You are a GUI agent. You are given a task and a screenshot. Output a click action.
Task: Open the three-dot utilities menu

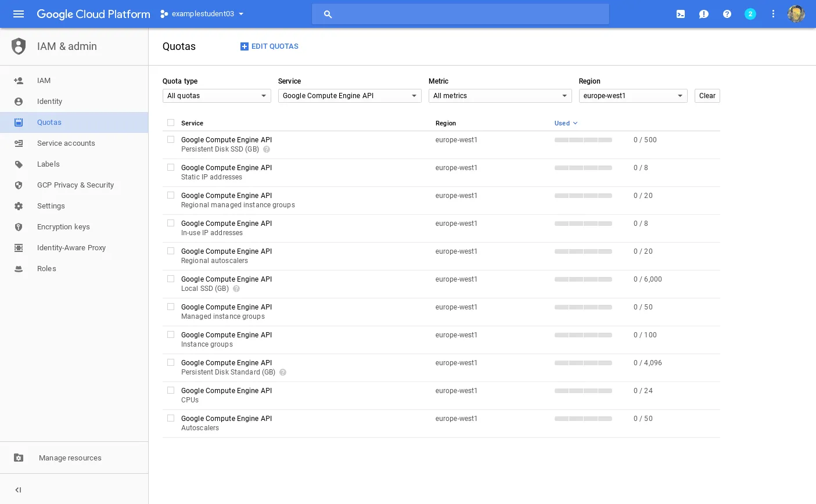click(773, 14)
